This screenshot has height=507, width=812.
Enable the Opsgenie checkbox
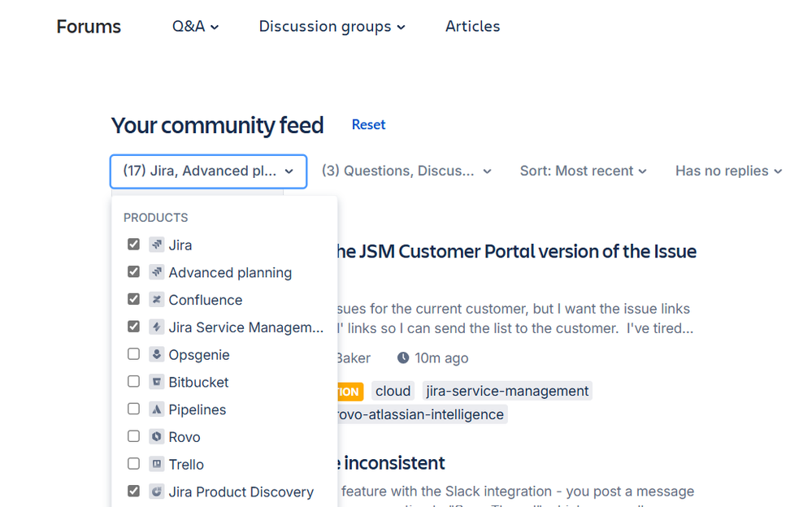click(x=133, y=354)
